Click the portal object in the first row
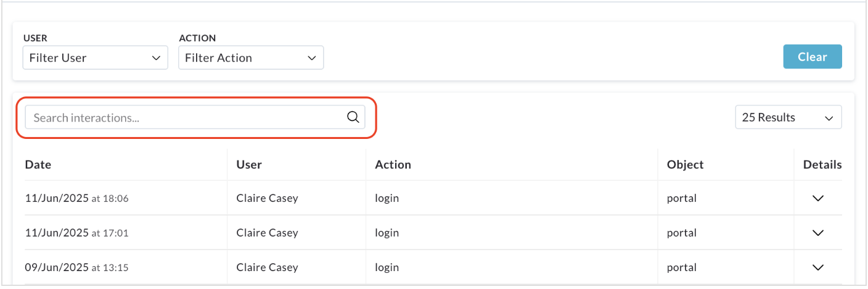Image resolution: width=868 pixels, height=289 pixels. click(x=682, y=198)
